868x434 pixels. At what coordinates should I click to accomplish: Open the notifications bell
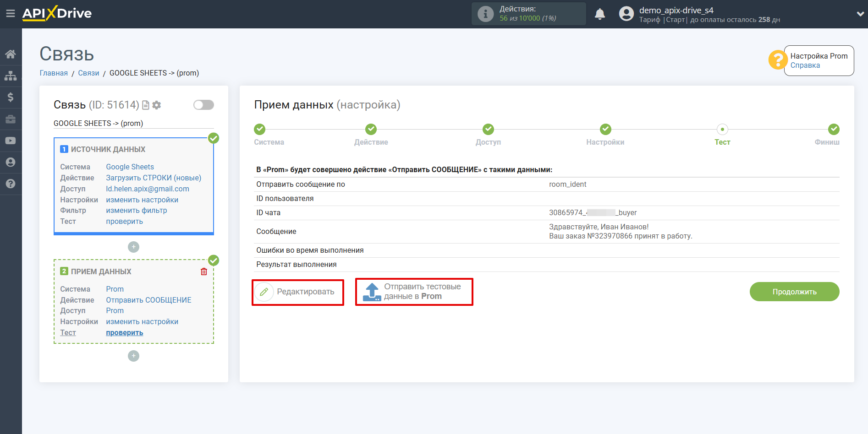[600, 14]
